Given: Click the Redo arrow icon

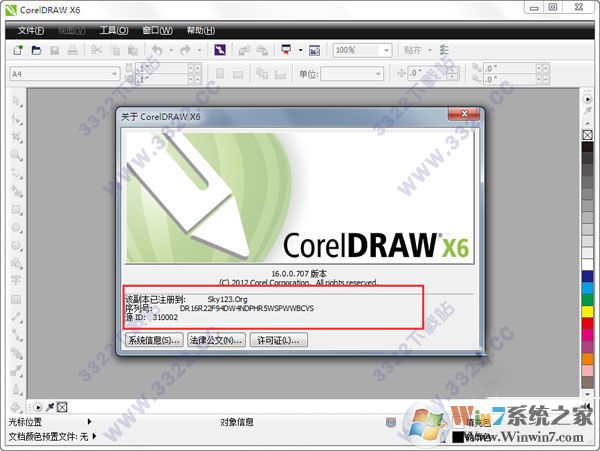Looking at the screenshot, I should point(186,50).
